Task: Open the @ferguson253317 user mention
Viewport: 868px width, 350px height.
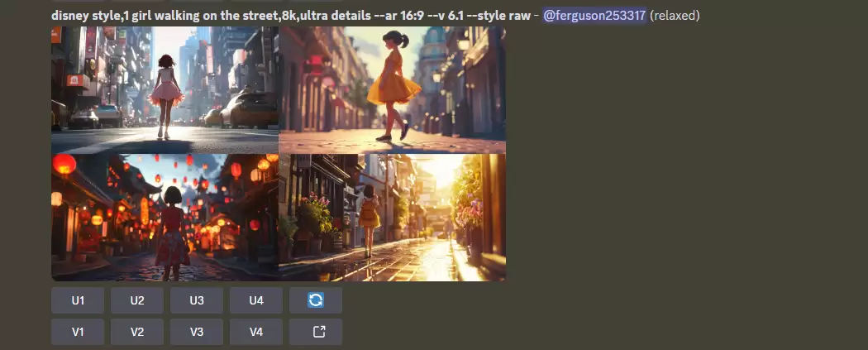Action: click(x=594, y=16)
